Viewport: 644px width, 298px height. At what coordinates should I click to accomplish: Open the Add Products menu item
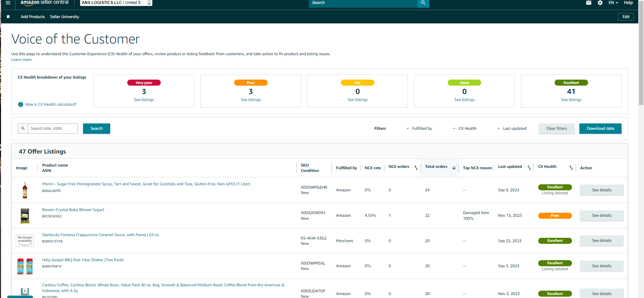(x=33, y=17)
